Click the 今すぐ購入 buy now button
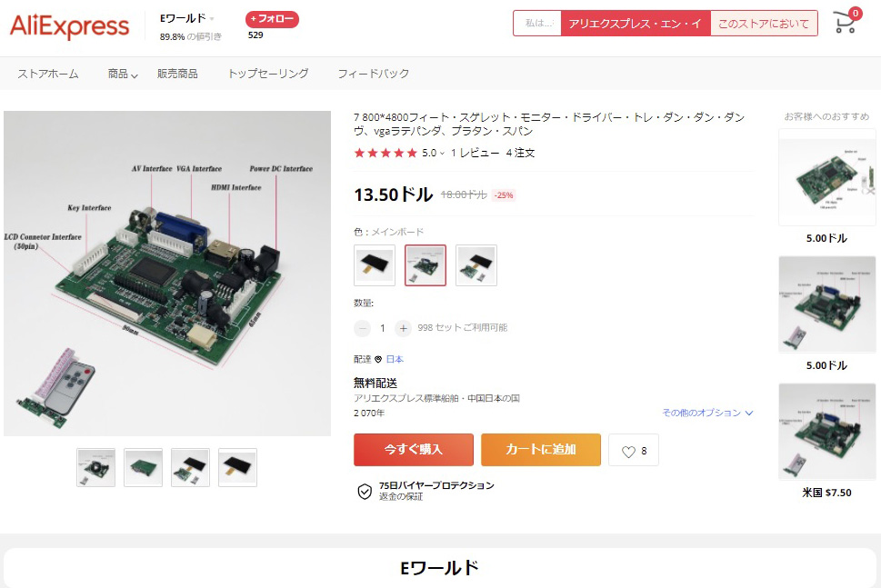This screenshot has height=588, width=881. (414, 450)
